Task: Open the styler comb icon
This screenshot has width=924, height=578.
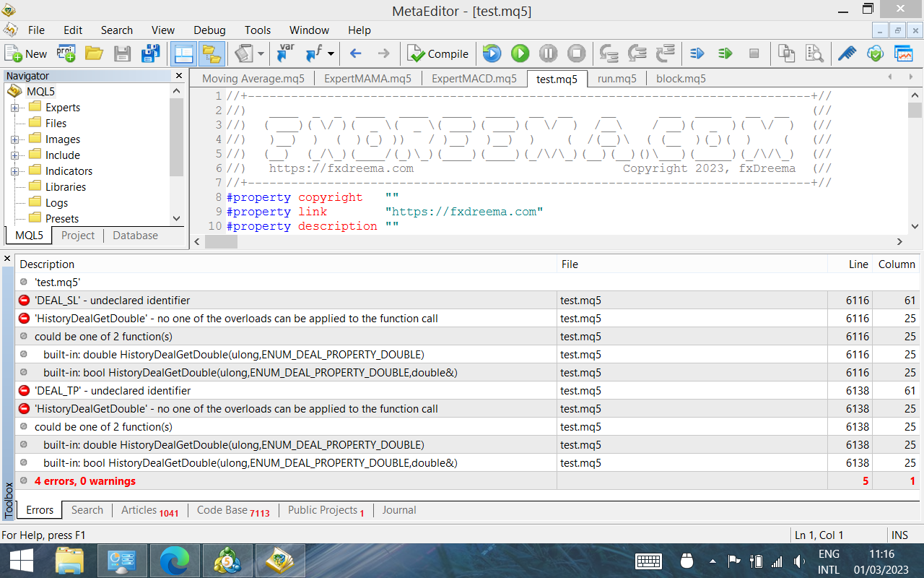Action: [847, 53]
